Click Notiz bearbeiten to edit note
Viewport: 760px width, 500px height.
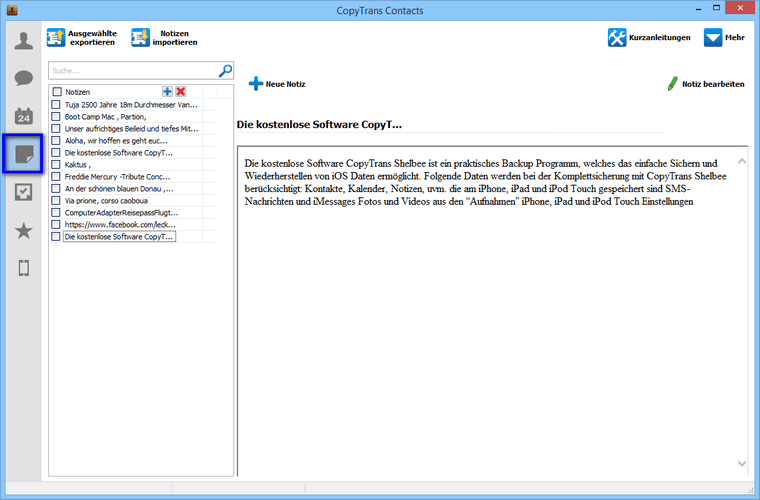click(x=705, y=84)
